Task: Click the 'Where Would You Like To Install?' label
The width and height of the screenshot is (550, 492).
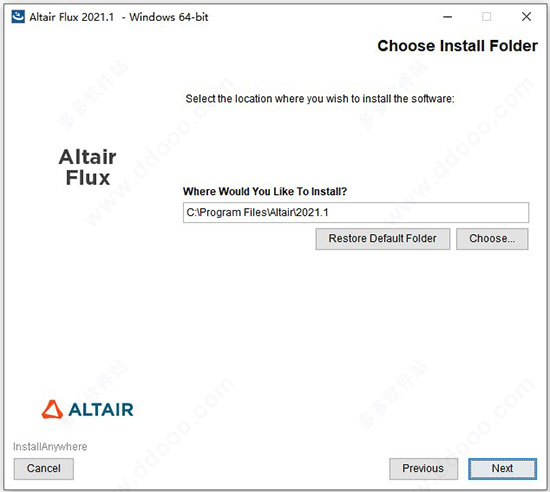Action: pos(265,191)
